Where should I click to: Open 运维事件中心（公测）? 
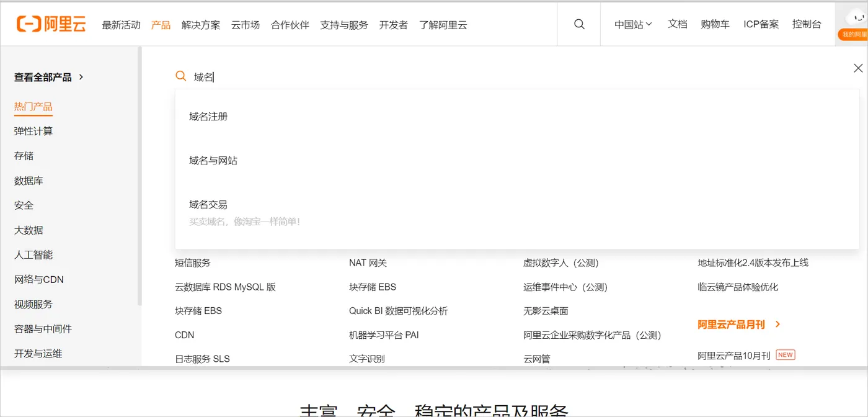coord(565,287)
